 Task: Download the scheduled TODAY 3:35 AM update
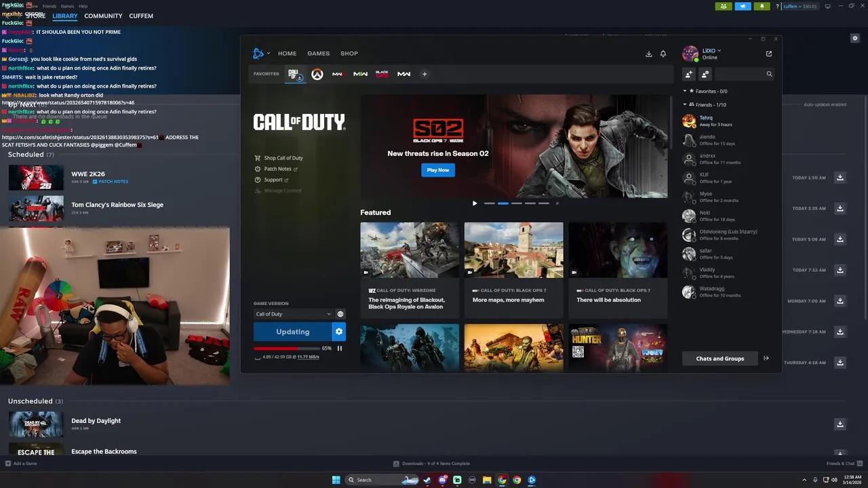840,208
